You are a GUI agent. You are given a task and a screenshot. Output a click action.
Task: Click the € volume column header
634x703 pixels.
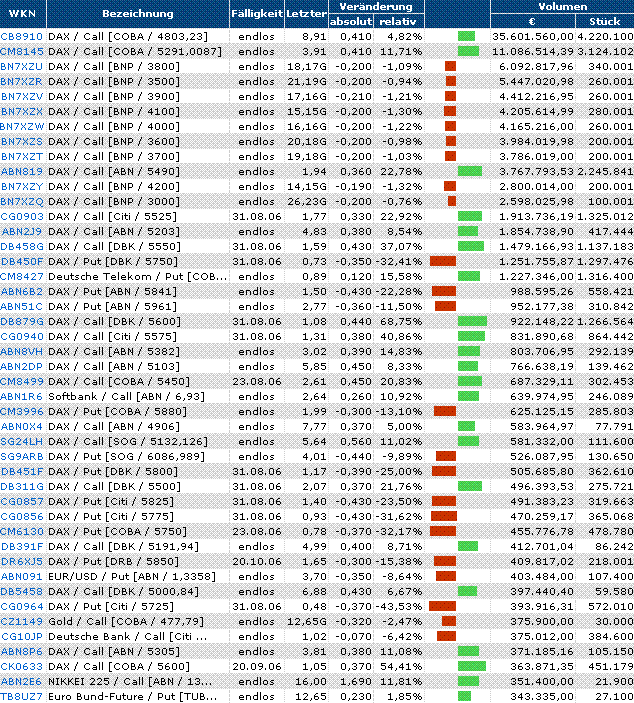tap(532, 21)
